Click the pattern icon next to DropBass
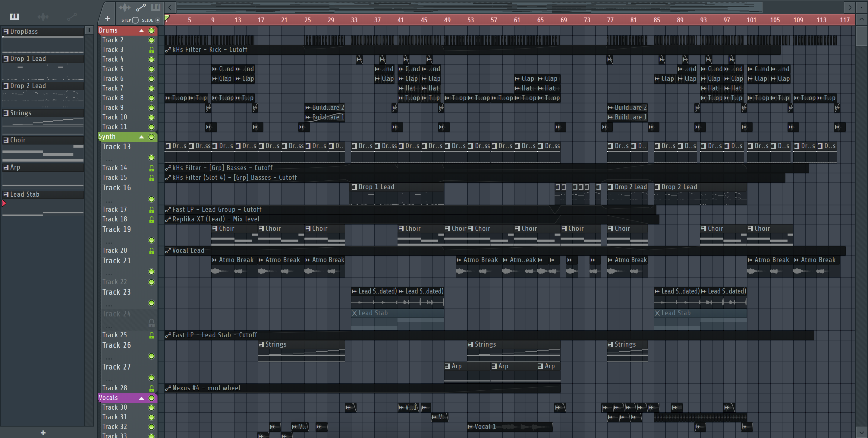868x438 pixels. click(x=6, y=31)
